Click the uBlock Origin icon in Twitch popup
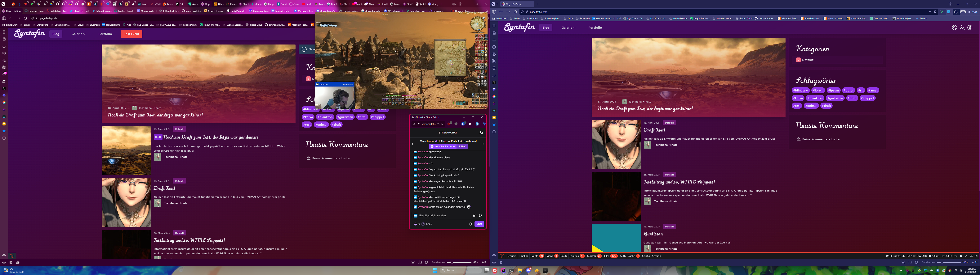This screenshot has height=275, width=980. [x=449, y=124]
